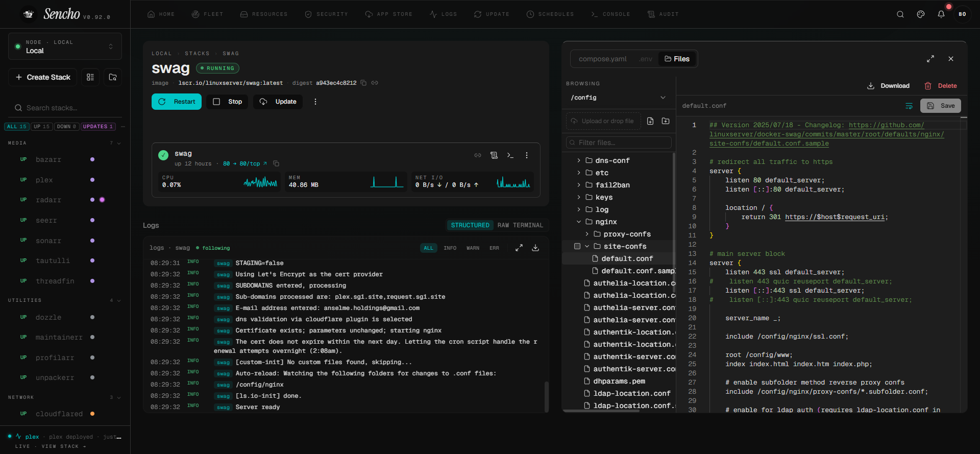Switch logs to RAW TERMINAL view

(520, 225)
